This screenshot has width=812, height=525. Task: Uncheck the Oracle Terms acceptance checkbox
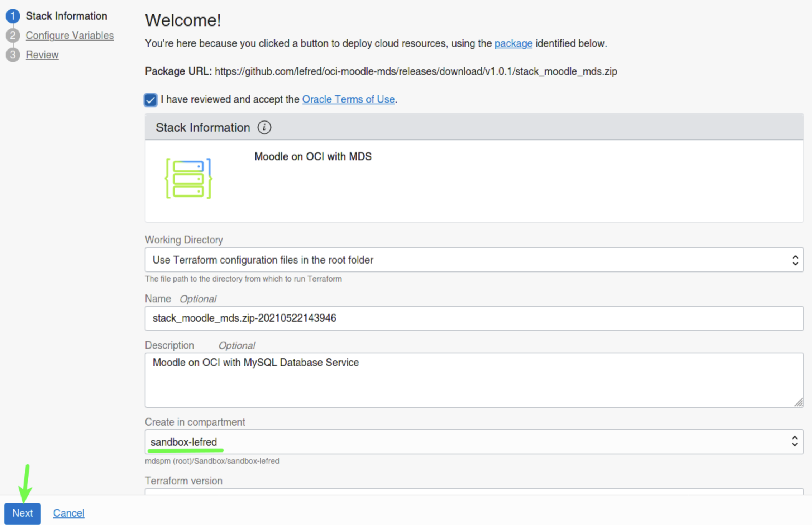point(151,100)
